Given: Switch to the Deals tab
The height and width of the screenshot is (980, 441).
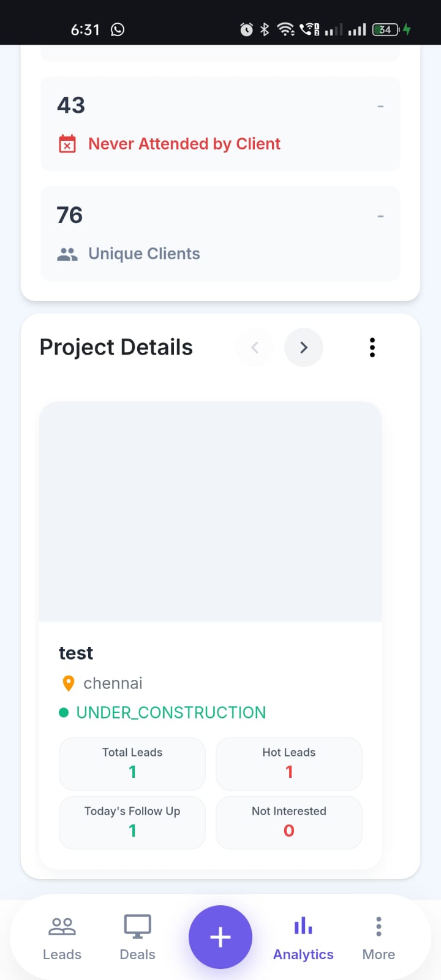Looking at the screenshot, I should pyautogui.click(x=137, y=938).
